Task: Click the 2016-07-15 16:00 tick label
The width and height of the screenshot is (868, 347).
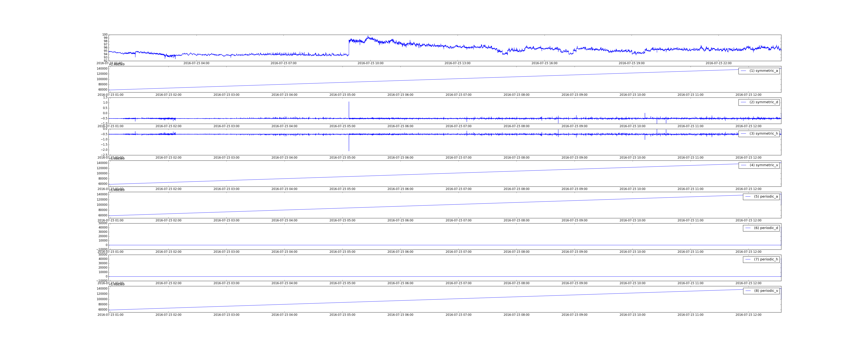Action: click(545, 63)
